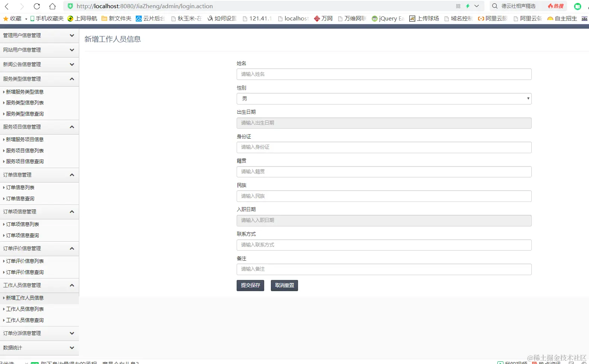Image resolution: width=589 pixels, height=364 pixels.
Task: Open the jQuery Ea bookmark
Action: pos(388,19)
